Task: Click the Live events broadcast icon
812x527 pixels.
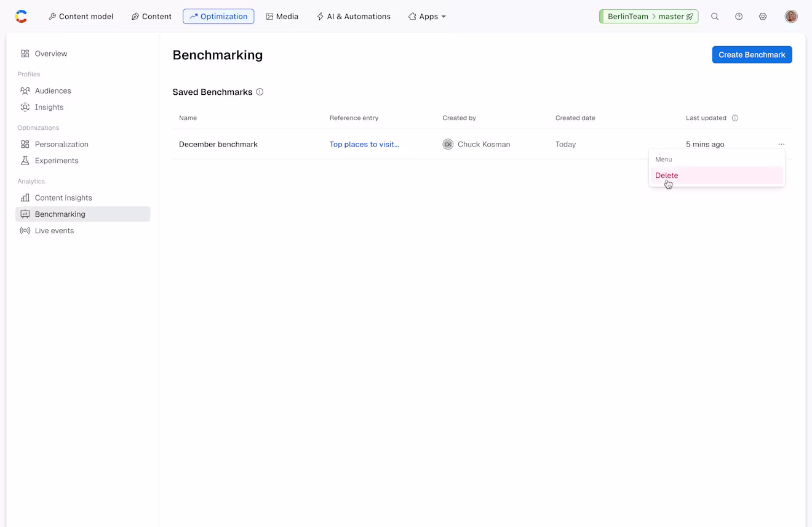Action: (25, 231)
